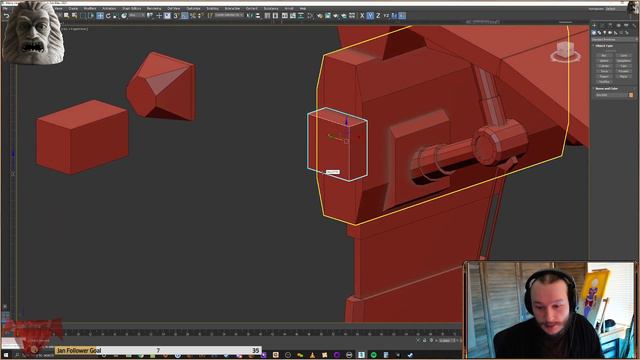The image size is (640, 360).
Task: Click the Align tool icon
Action: (258, 16)
